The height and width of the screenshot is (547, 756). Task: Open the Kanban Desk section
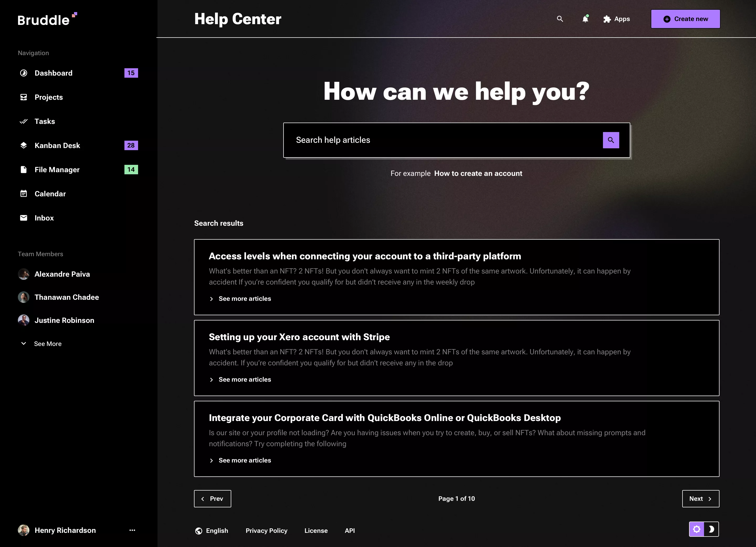[57, 145]
